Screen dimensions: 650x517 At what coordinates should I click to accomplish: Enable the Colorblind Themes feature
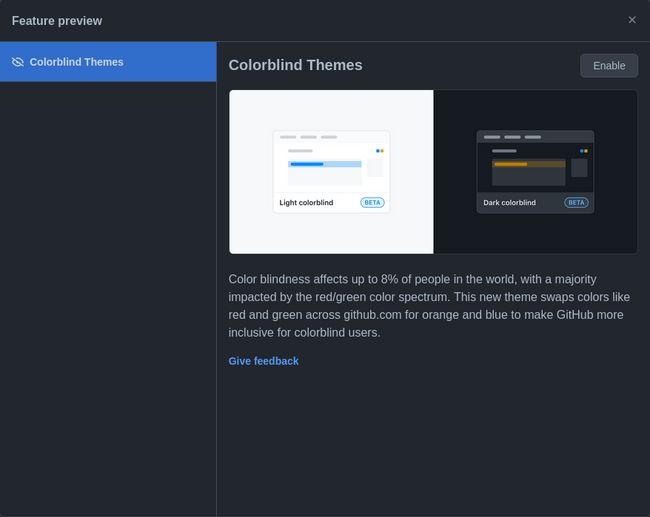[x=608, y=66]
